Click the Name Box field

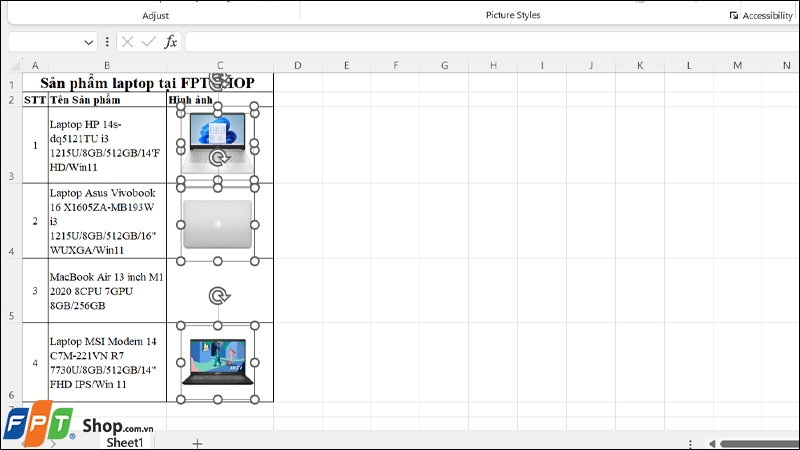coord(45,42)
